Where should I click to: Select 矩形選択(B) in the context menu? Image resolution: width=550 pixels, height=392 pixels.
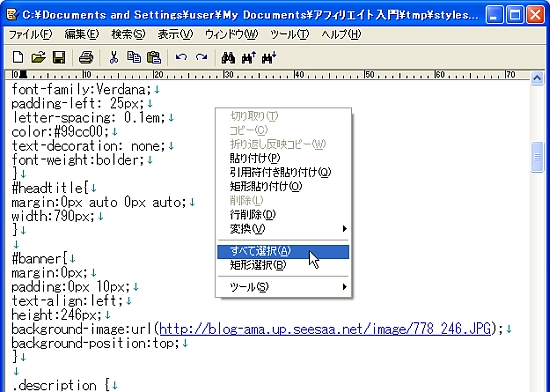tap(283, 265)
